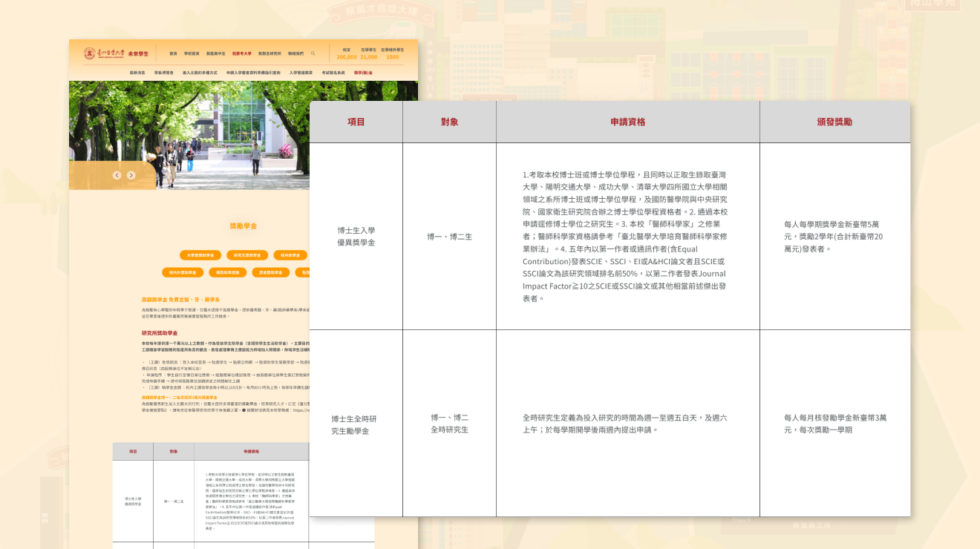The height and width of the screenshot is (549, 980).
Task: Click the Taipei Medical University logo
Action: pyautogui.click(x=104, y=53)
